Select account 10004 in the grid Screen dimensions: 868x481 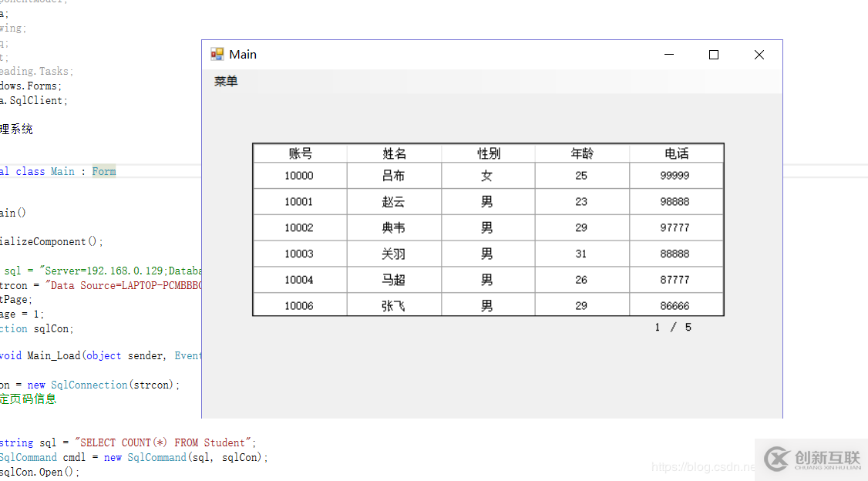coord(299,279)
